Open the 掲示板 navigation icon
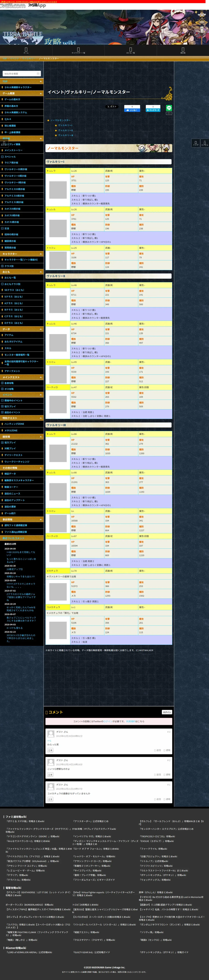This screenshot has height=980, width=209. click(x=183, y=50)
